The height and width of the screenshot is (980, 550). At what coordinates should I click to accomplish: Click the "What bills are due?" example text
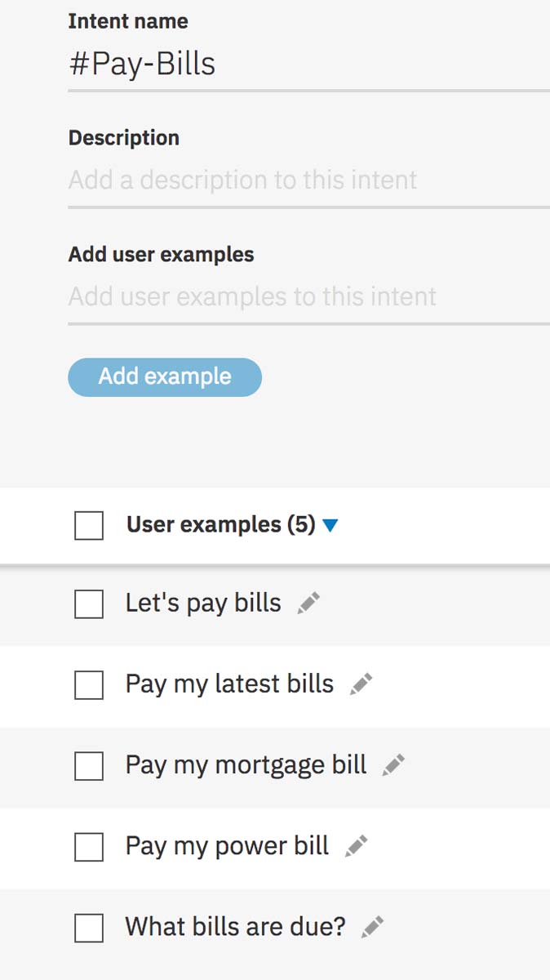(235, 927)
